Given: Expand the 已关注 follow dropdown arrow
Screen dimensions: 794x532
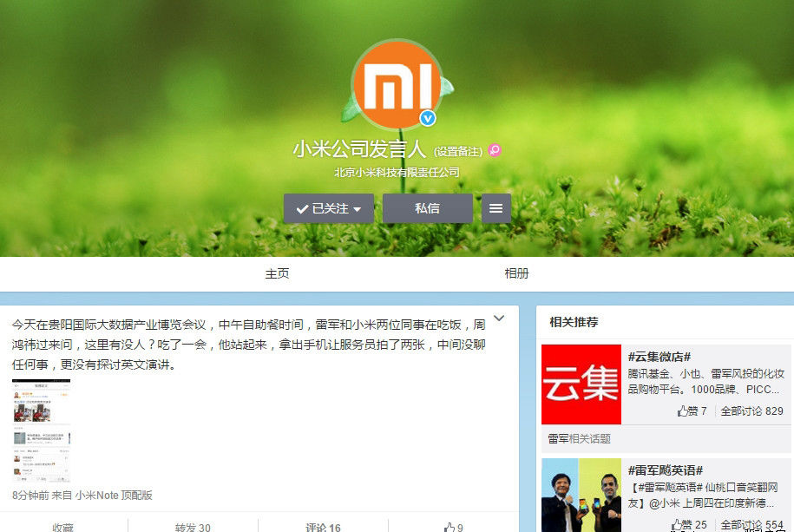Looking at the screenshot, I should coord(358,209).
